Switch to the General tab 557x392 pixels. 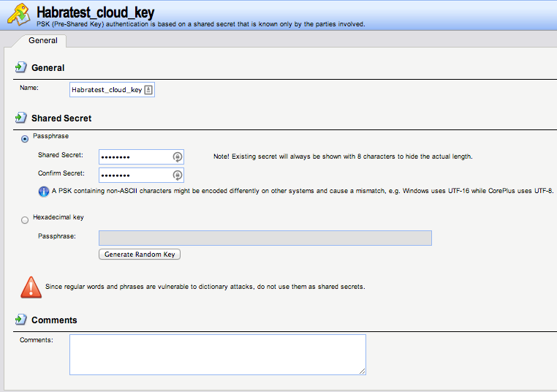[43, 41]
